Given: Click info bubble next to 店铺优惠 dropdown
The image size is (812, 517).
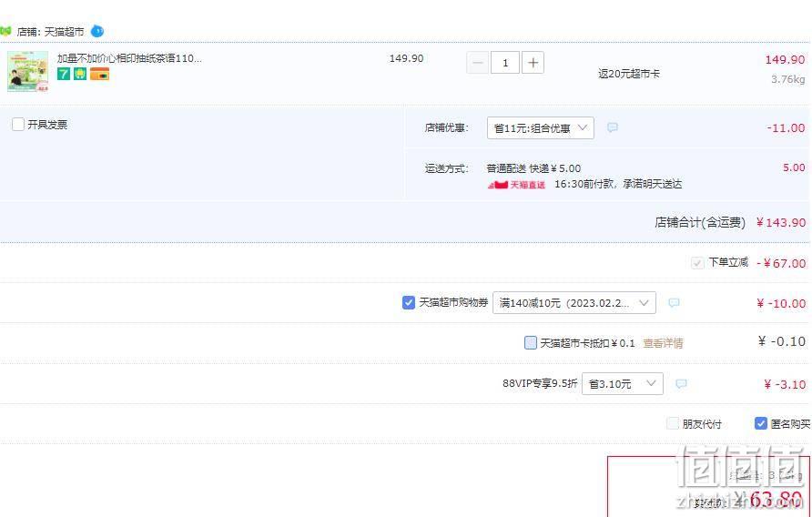Looking at the screenshot, I should (612, 127).
